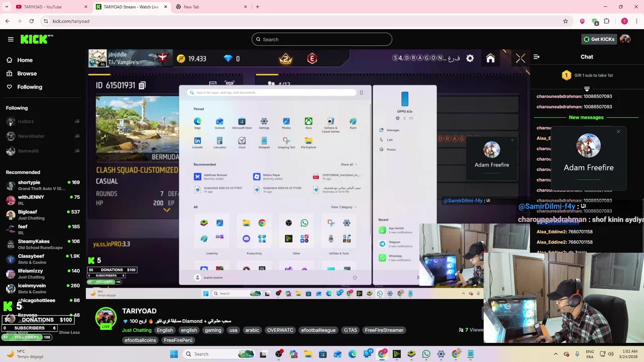This screenshot has width=644, height=362.
Task: Open Microsoft Edge from the taskbar
Action: click(352, 354)
